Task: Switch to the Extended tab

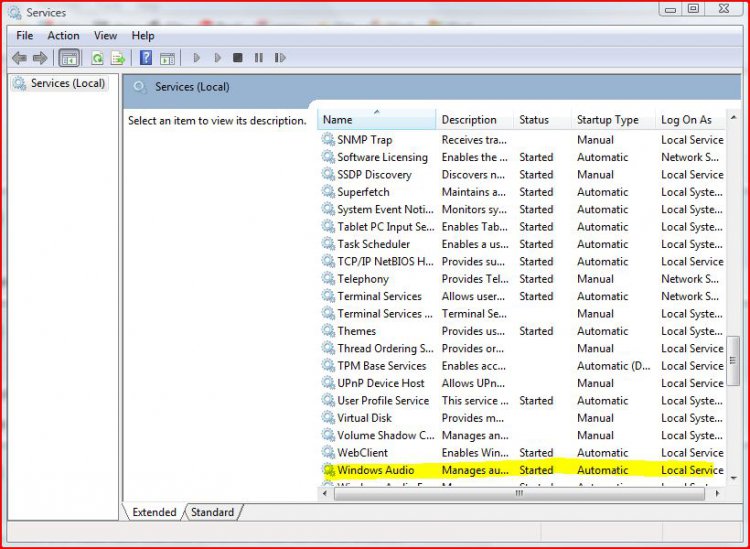Action: [x=154, y=512]
